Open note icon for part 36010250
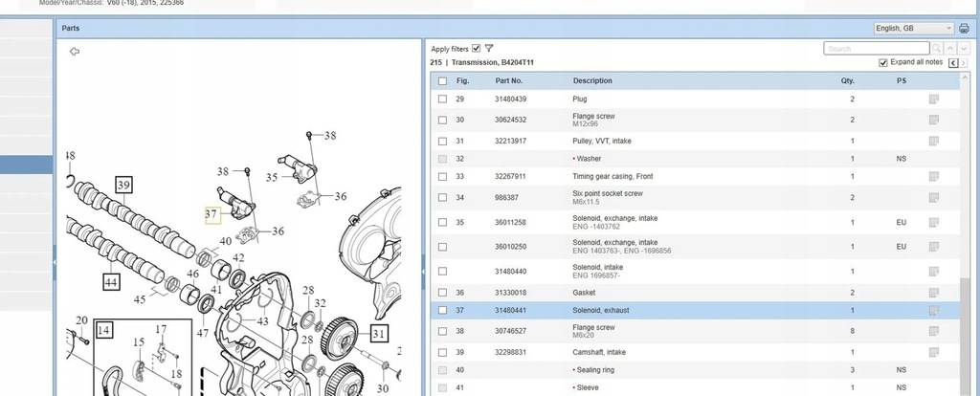 tap(934, 247)
